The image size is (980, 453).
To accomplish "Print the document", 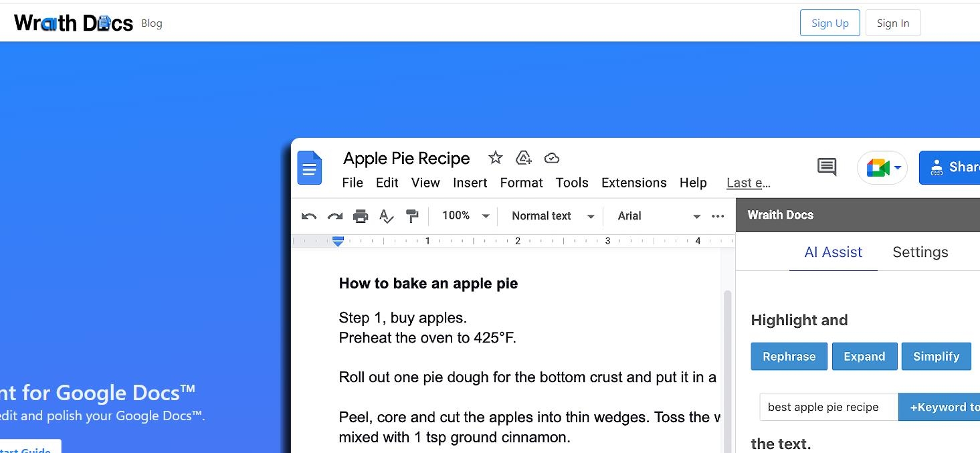I will click(x=361, y=216).
